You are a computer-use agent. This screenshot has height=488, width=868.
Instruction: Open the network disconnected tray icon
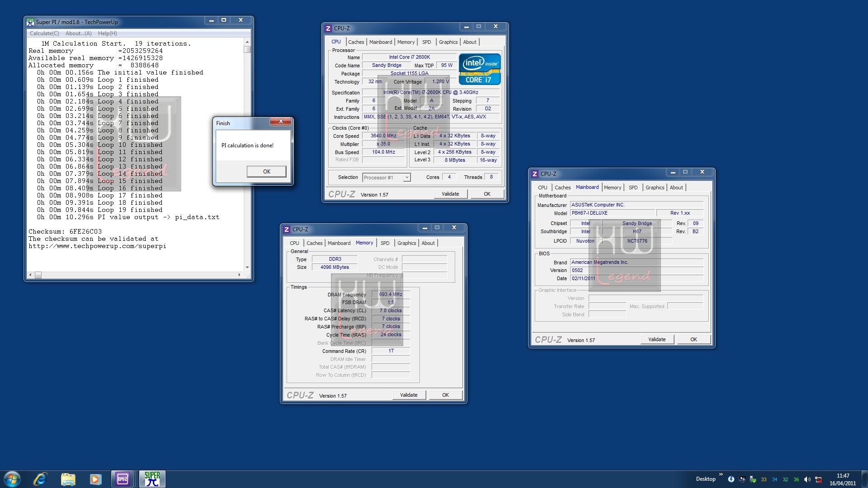[818, 479]
